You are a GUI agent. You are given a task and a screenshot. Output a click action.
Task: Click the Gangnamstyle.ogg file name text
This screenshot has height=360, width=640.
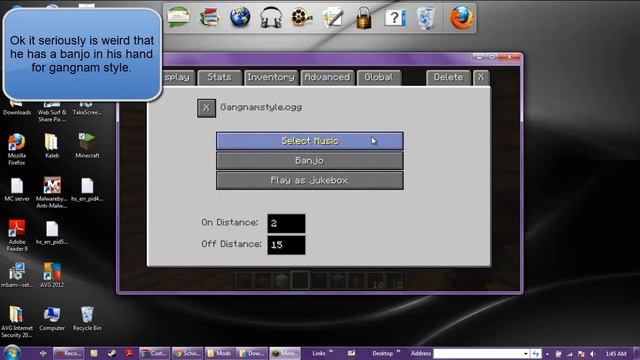261,107
